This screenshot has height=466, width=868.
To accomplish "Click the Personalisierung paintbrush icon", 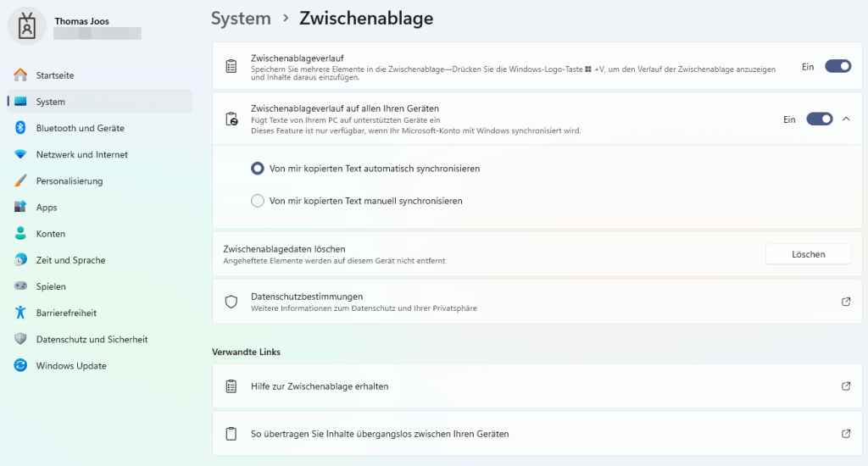I will click(x=20, y=180).
